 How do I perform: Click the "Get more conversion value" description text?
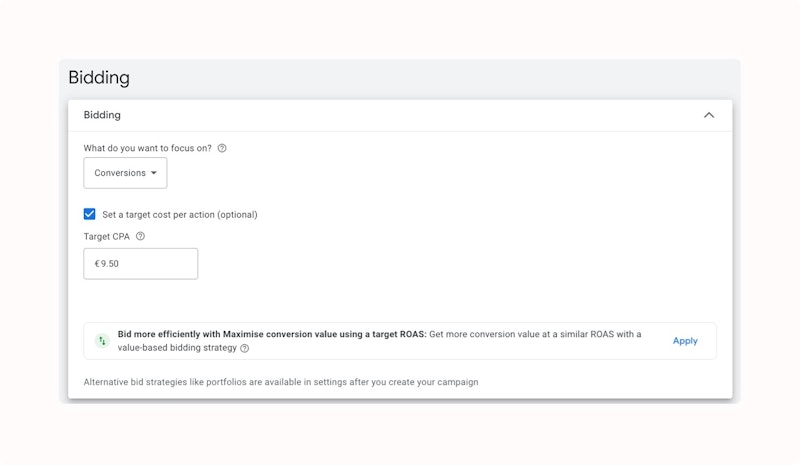click(535, 334)
